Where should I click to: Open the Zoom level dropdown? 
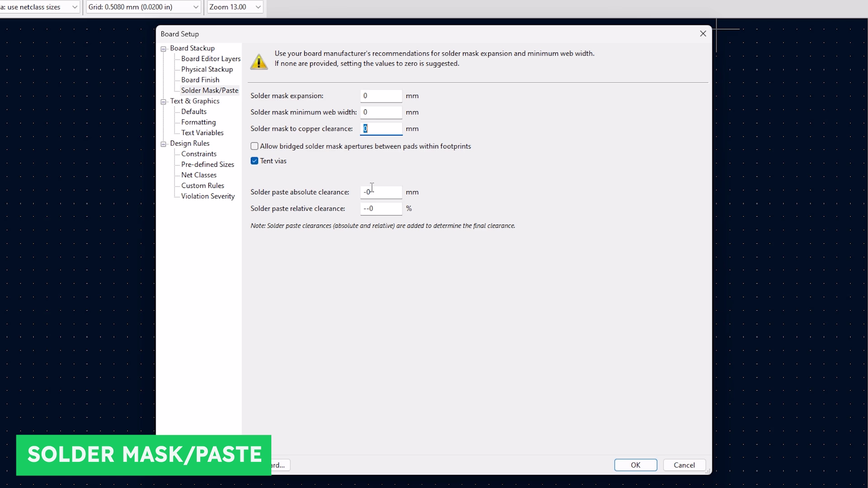point(258,7)
